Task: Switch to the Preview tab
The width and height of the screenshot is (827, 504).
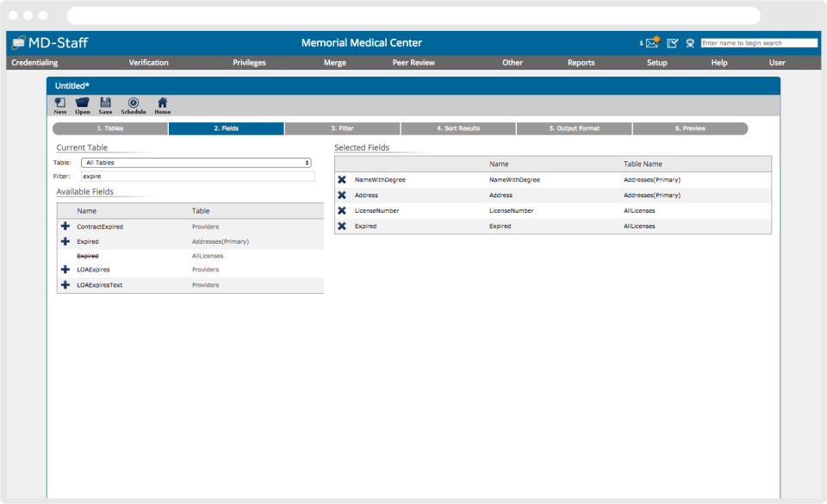Action: tap(689, 128)
